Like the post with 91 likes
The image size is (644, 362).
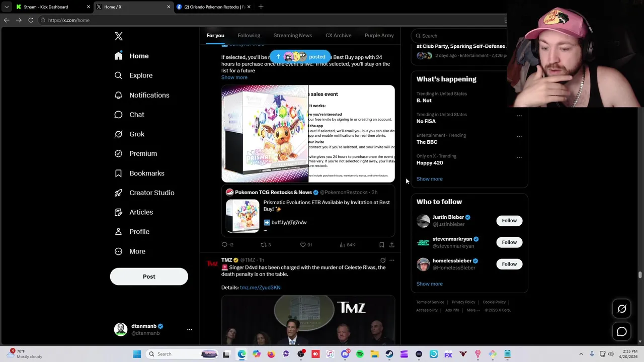point(306,245)
